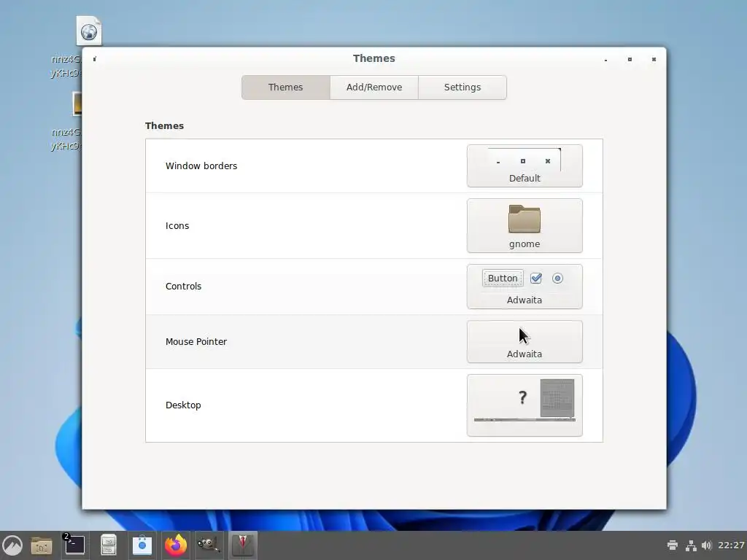Screen dimensions: 747x560
Task: Open GIMP from the panel
Action: [209, 545]
